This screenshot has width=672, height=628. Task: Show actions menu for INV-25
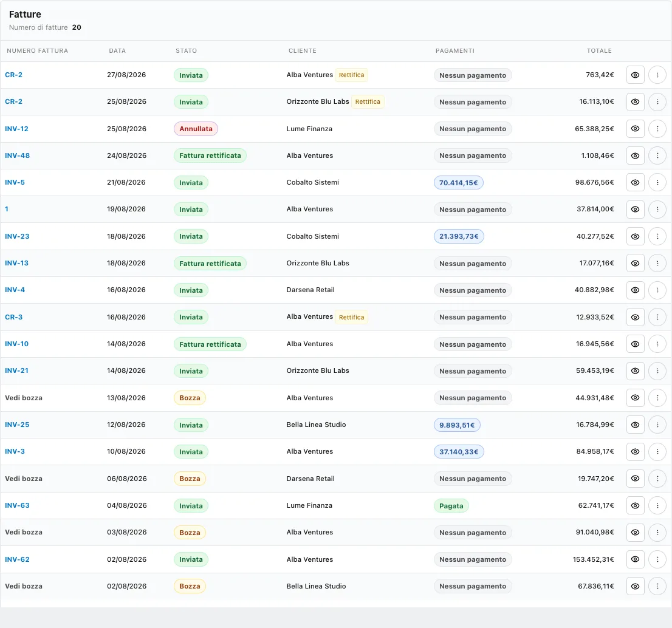pos(657,425)
